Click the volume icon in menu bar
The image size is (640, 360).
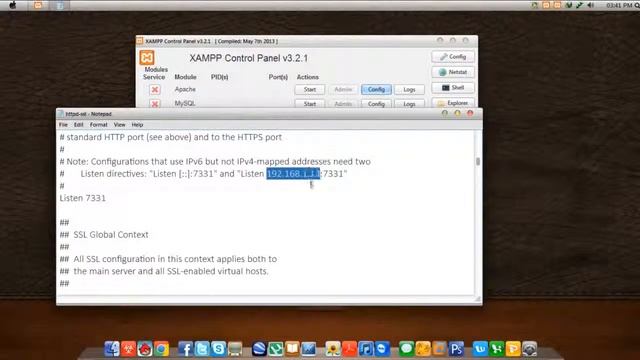click(x=591, y=5)
